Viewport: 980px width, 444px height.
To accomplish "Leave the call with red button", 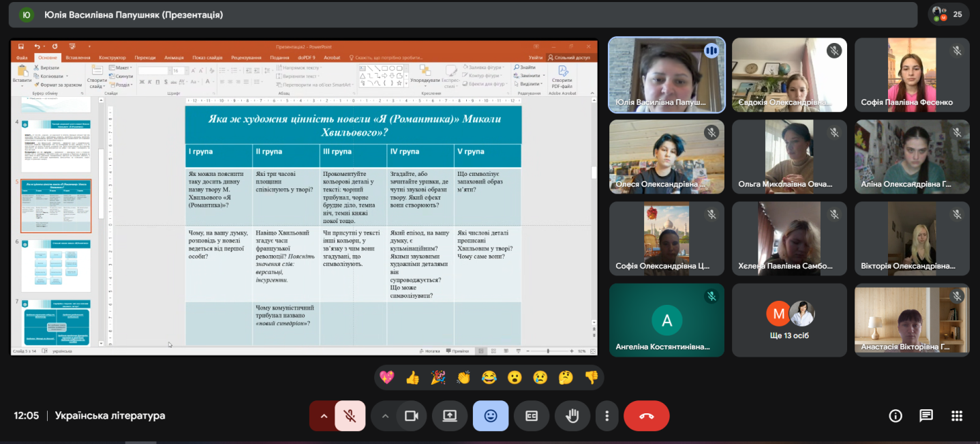I will [x=646, y=416].
